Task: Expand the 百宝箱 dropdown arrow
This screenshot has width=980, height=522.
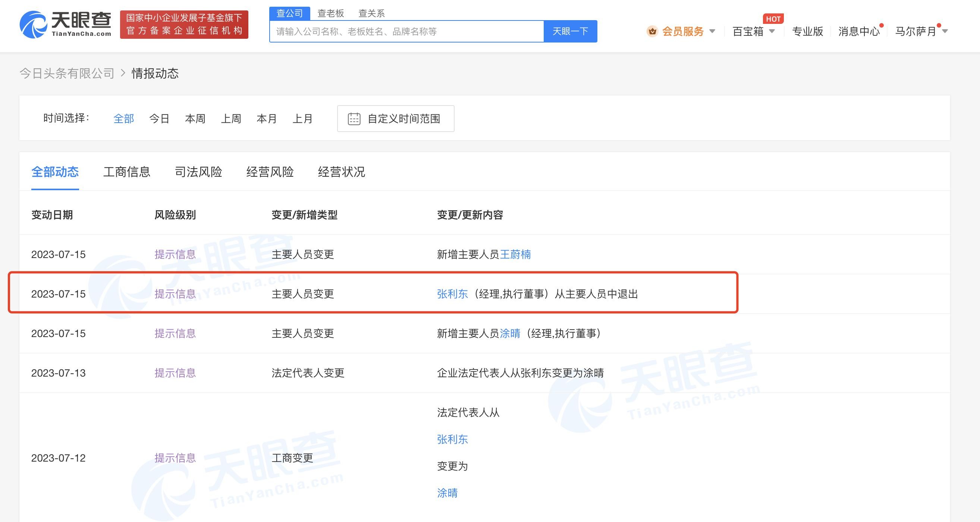Action: [x=772, y=31]
